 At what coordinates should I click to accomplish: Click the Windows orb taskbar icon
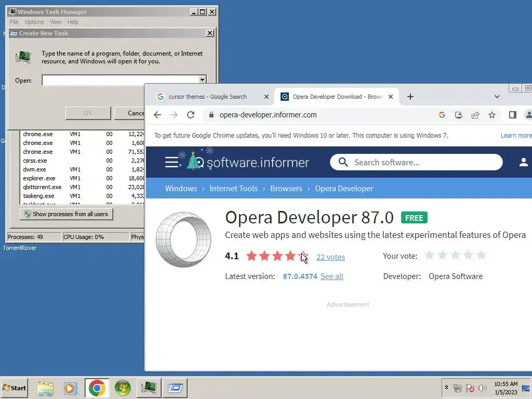point(123,388)
